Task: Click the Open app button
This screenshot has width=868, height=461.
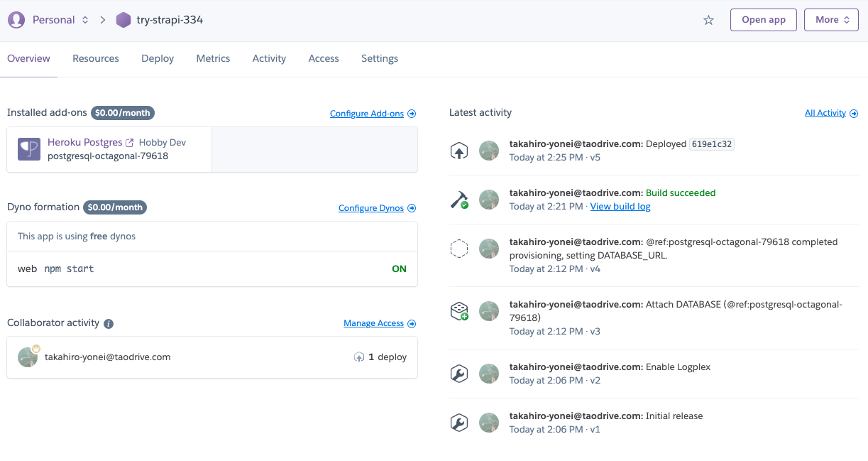Action: (x=763, y=20)
